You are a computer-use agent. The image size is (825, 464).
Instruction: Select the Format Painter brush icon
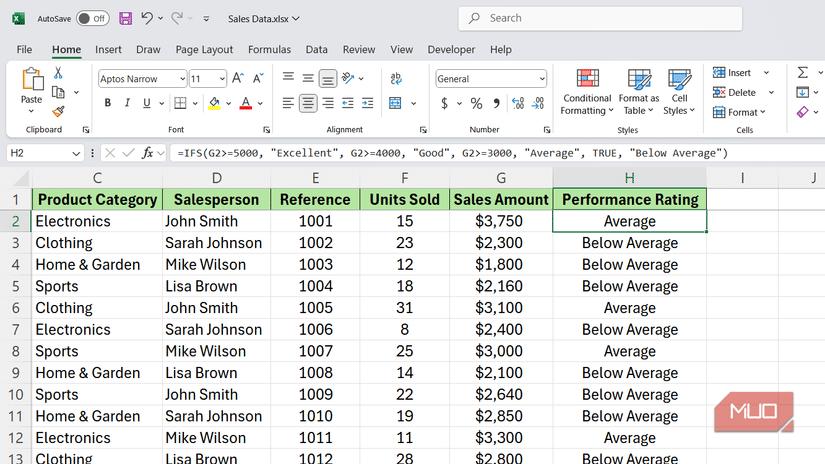click(x=58, y=111)
